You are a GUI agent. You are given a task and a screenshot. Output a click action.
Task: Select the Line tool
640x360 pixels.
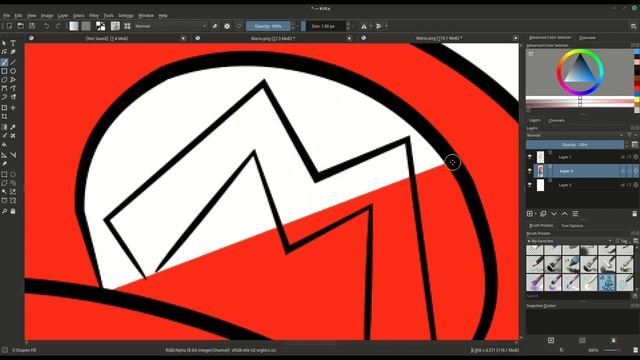tap(13, 62)
